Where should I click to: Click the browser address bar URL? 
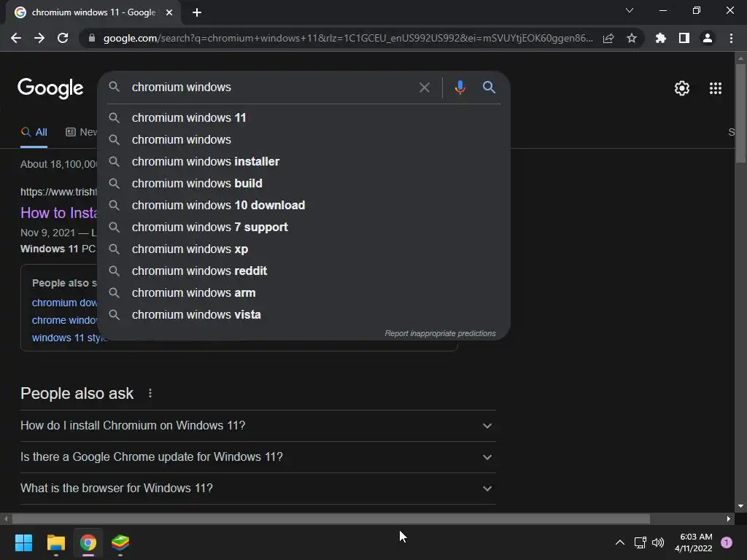tap(348, 38)
